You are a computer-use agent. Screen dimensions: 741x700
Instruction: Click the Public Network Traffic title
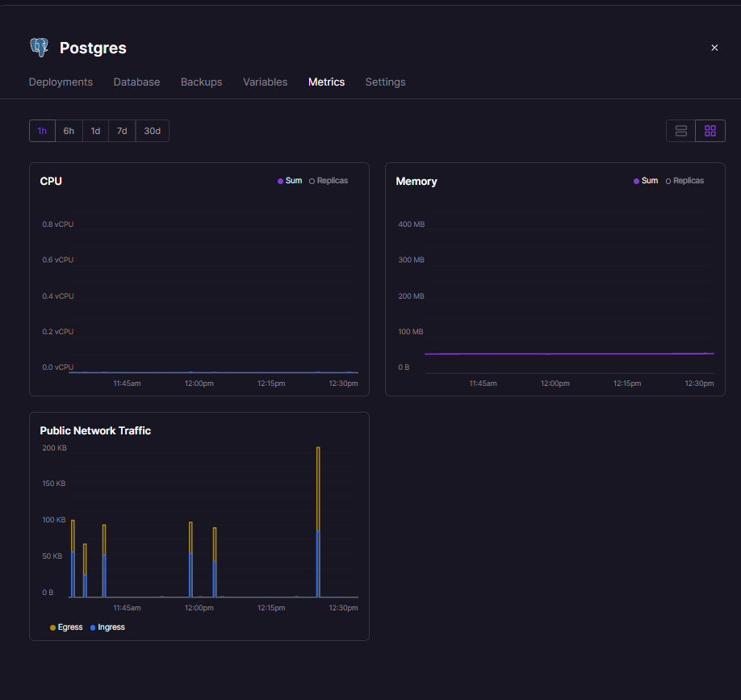(95, 430)
